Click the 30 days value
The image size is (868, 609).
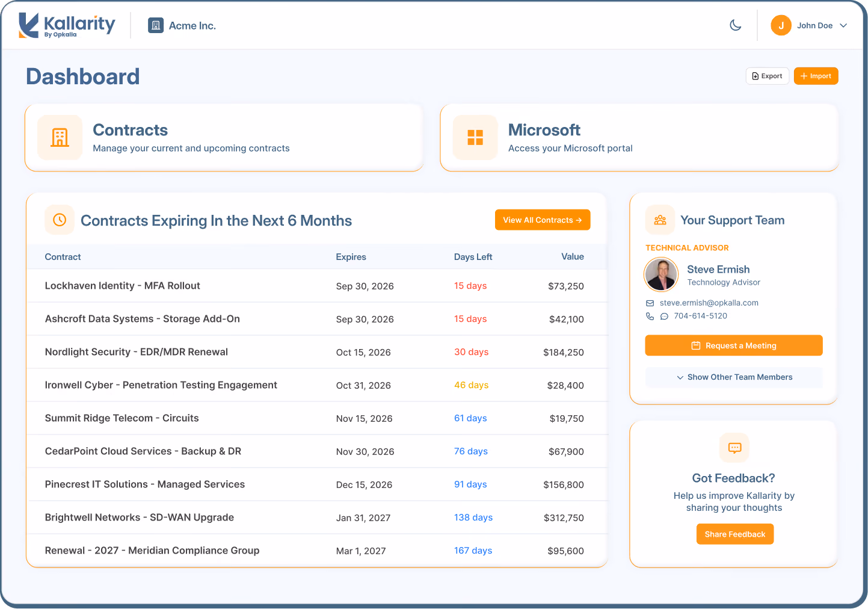point(471,352)
